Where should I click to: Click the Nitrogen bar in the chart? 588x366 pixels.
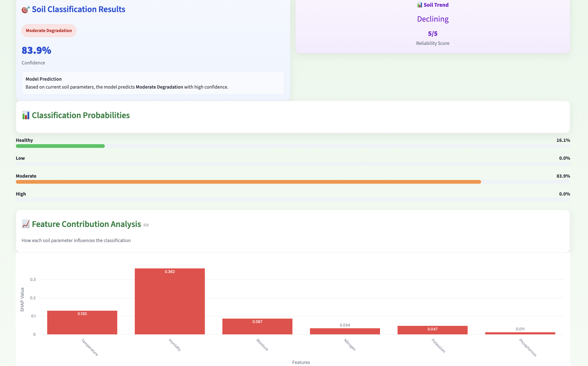(345, 331)
